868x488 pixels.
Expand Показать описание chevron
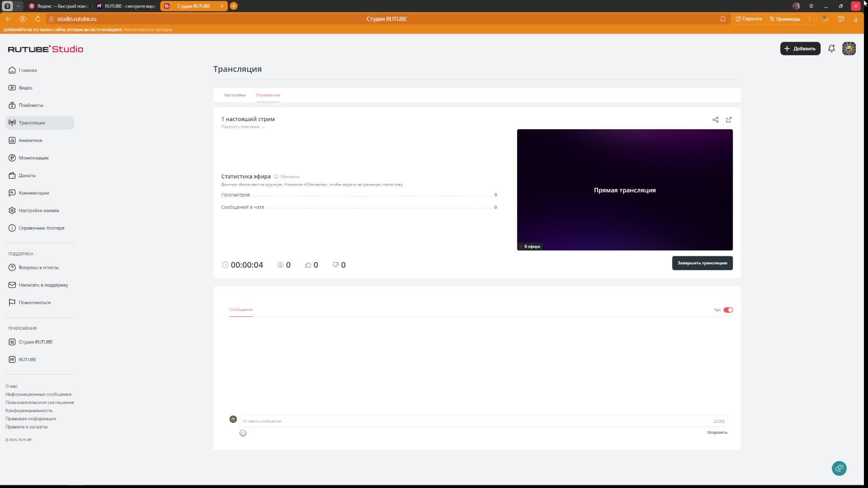coord(264,127)
